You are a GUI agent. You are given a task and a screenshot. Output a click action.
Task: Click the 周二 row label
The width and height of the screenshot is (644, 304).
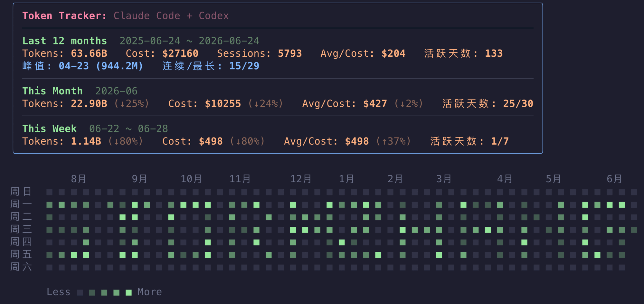click(21, 217)
